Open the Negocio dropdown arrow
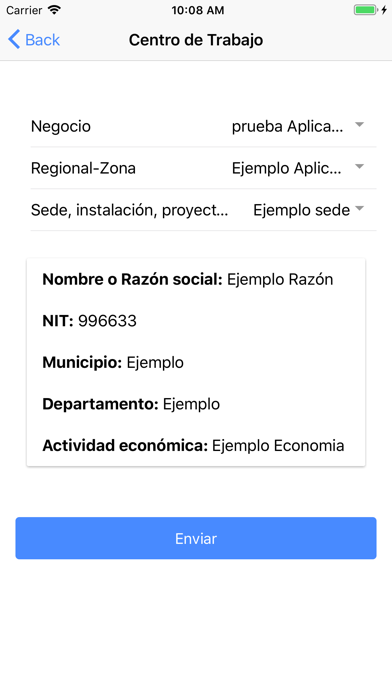Viewport: 392px width, 696px height. tap(360, 125)
